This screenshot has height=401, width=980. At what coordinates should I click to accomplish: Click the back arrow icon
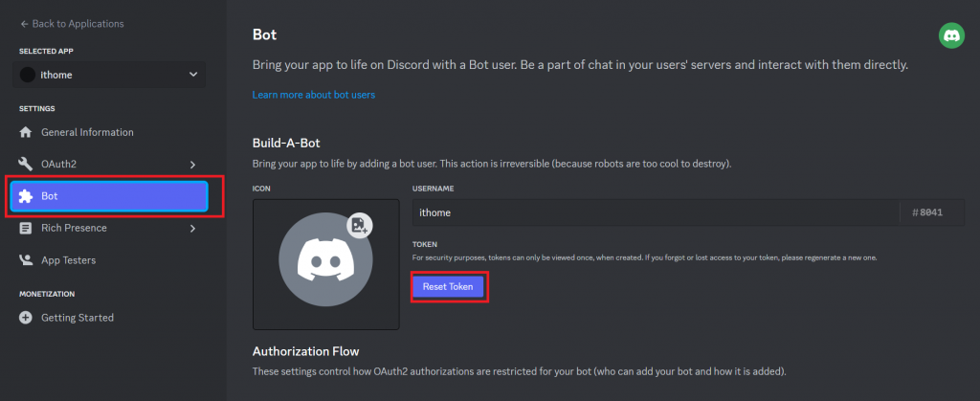(x=24, y=24)
